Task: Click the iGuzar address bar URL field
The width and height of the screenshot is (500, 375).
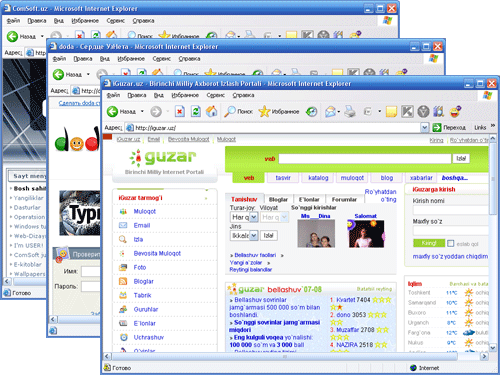Action: click(273, 128)
